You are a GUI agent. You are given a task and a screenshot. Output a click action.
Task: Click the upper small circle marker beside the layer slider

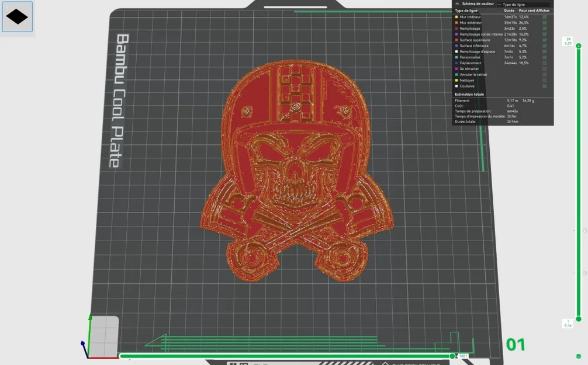click(x=584, y=231)
